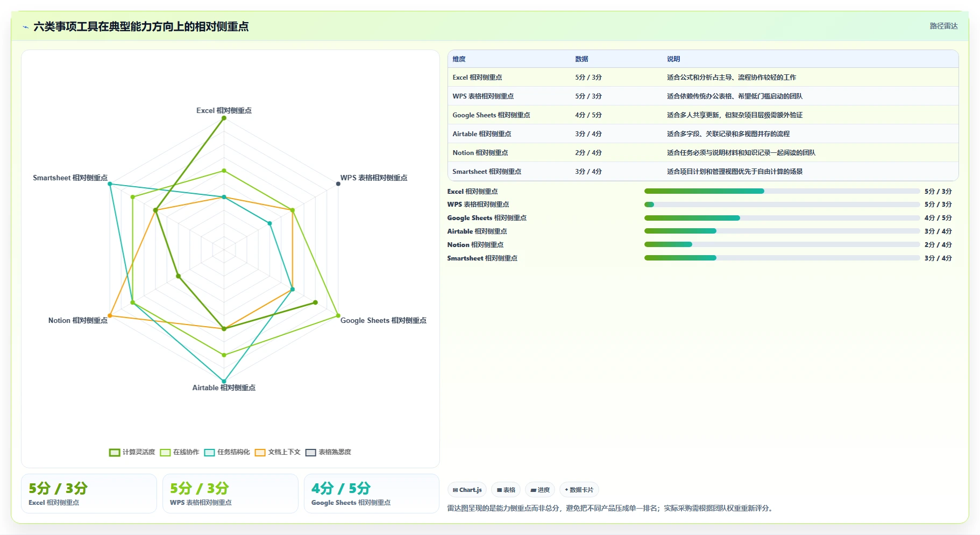Screen dimensions: 980x535
Task: Click the dark green data point at Excel vertex
Action: (x=224, y=118)
